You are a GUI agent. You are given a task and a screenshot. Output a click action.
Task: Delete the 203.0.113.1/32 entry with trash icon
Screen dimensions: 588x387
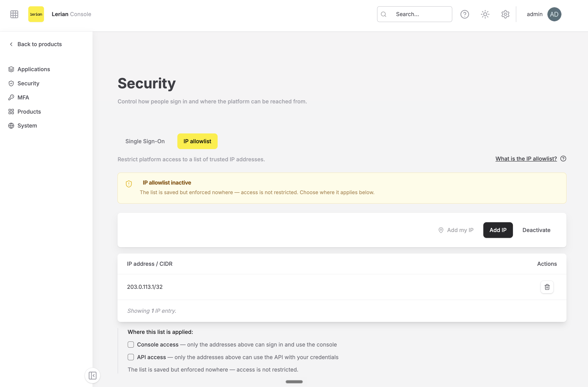click(x=547, y=287)
